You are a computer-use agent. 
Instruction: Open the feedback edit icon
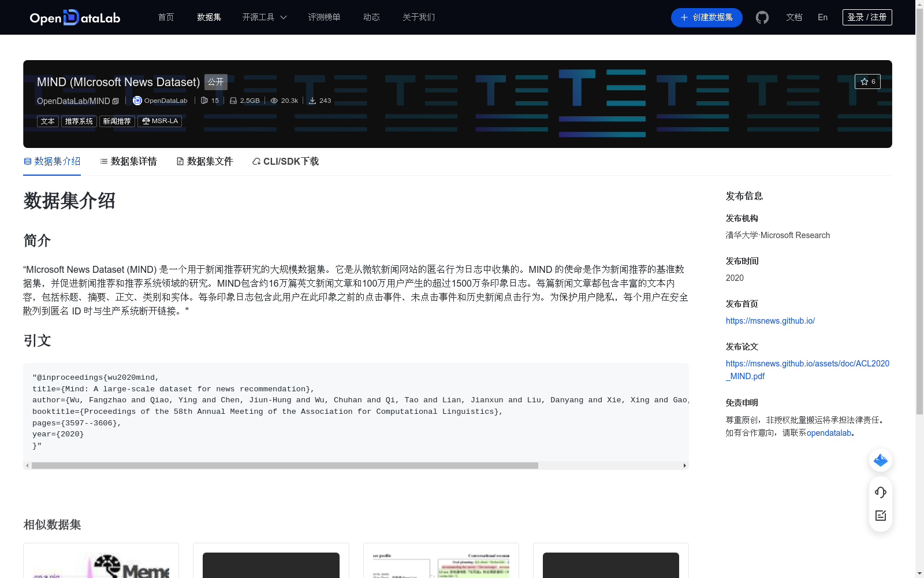click(881, 516)
